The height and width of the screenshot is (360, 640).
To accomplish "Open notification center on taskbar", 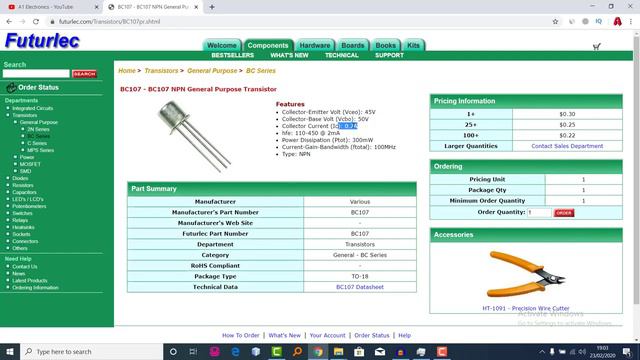I will tap(627, 351).
